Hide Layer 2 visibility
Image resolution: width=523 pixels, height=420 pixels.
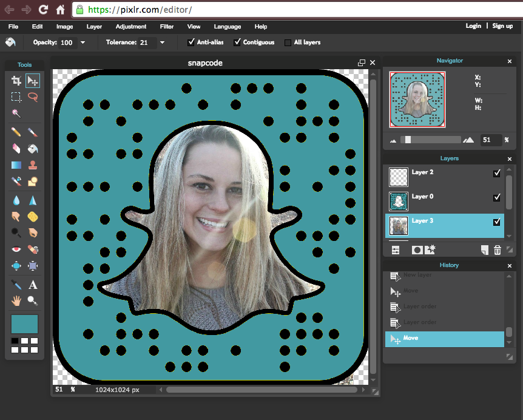click(497, 173)
